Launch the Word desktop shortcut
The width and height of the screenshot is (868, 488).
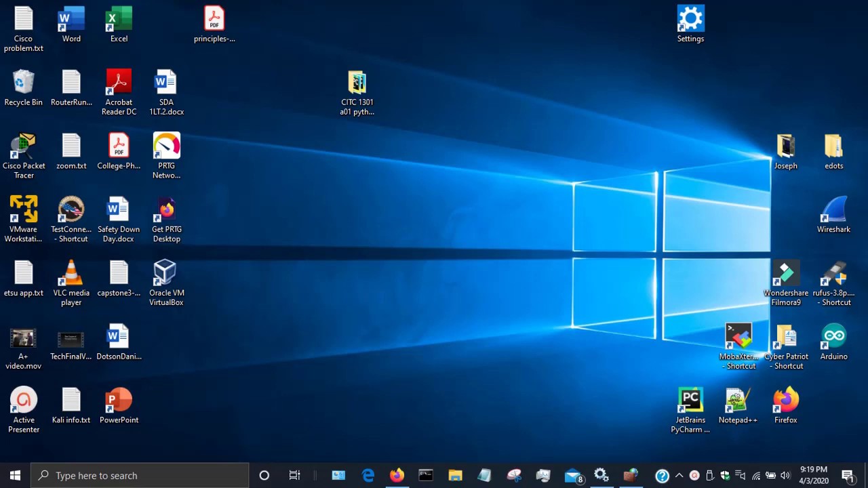coord(71,25)
